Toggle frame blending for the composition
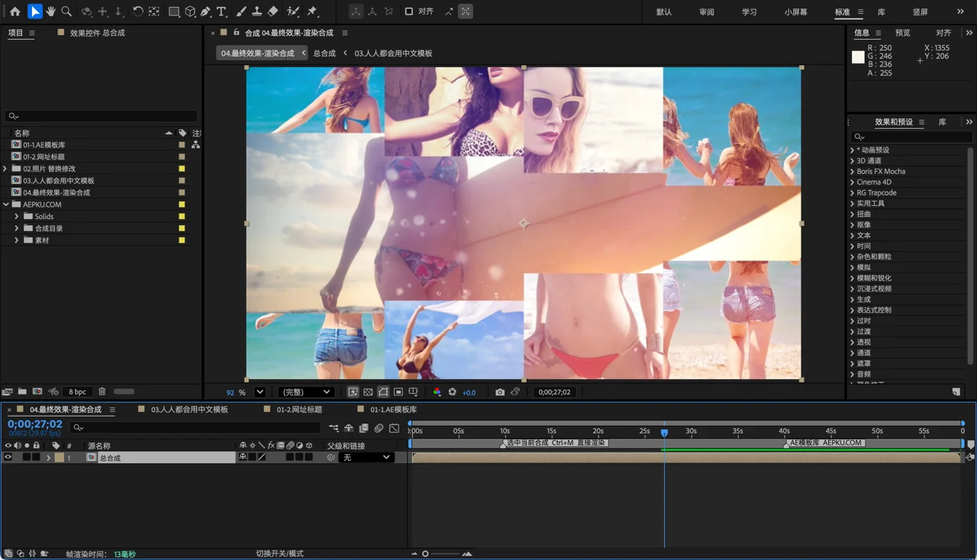The height and width of the screenshot is (560, 977). pos(363,428)
